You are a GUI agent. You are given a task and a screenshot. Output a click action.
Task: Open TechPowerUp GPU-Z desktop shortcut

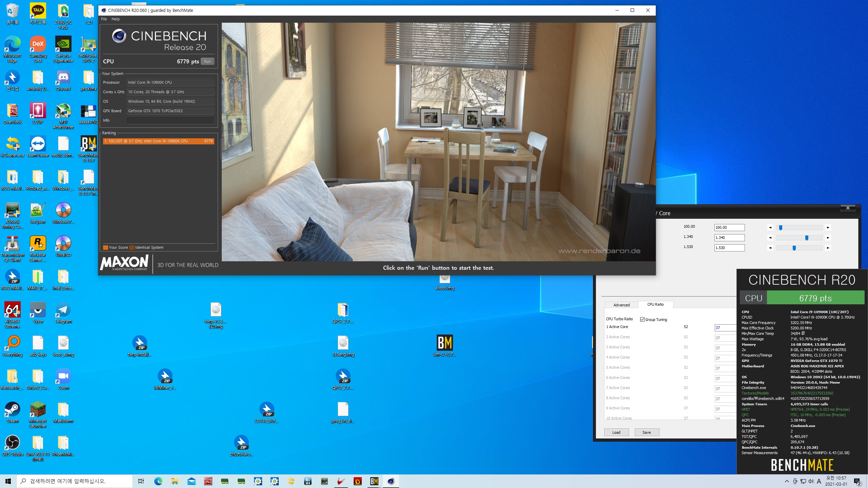click(88, 49)
